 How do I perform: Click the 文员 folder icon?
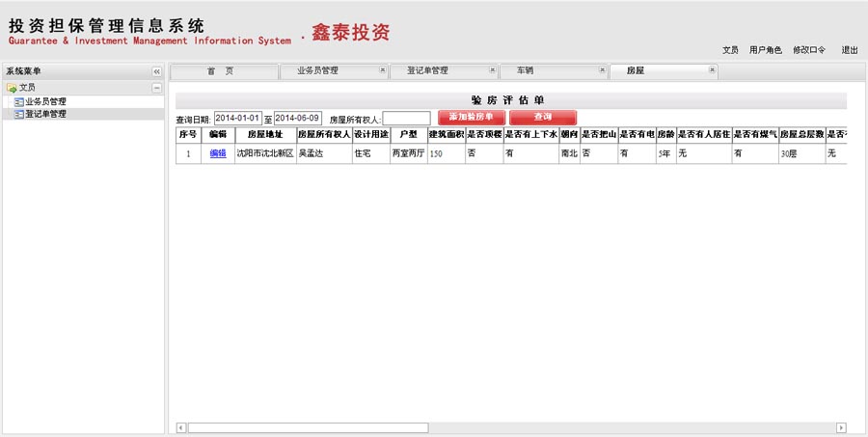[12, 88]
